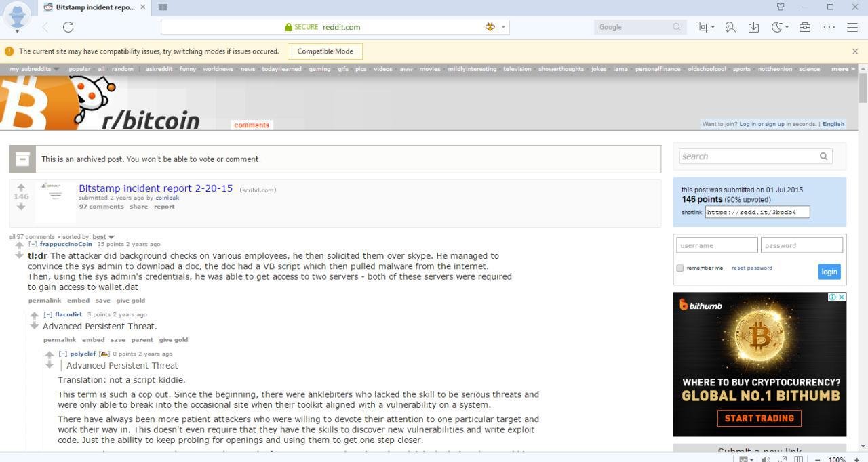Click the Google search magnifier icon
This screenshot has width=868, height=462.
coord(676,27)
